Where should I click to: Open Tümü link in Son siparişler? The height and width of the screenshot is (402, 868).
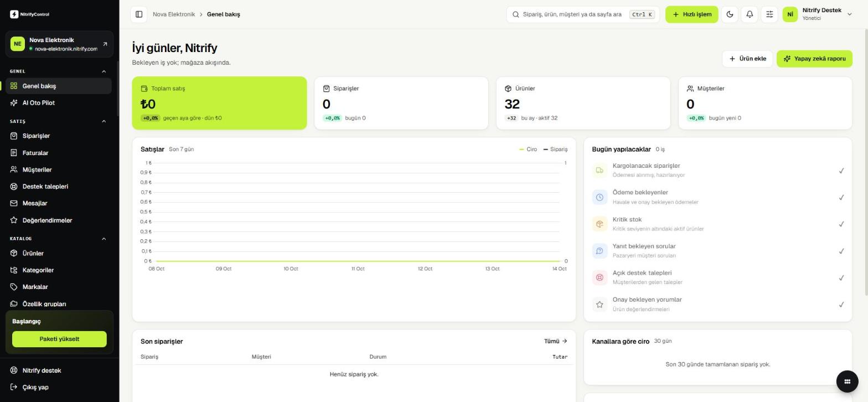click(x=555, y=341)
